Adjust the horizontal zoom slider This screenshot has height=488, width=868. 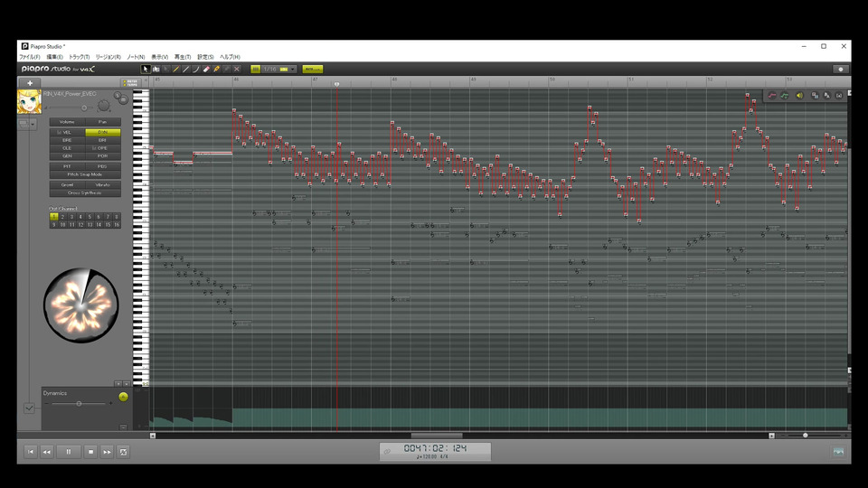tap(806, 436)
